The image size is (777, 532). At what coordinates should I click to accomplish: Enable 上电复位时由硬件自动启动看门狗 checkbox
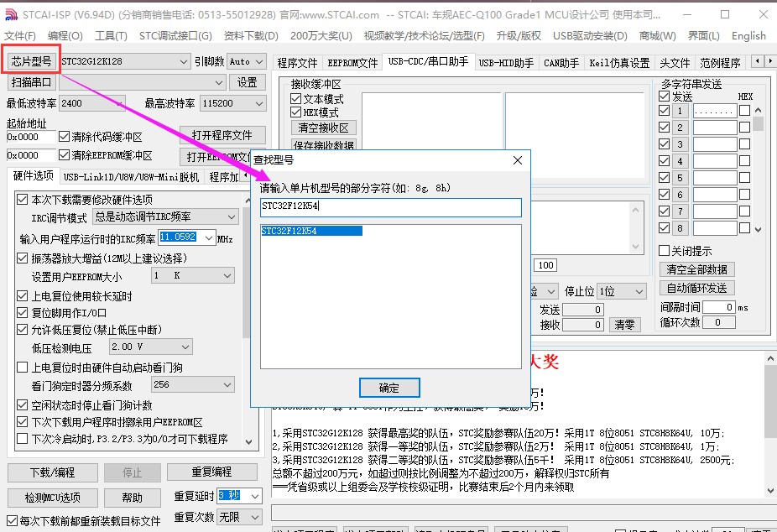(x=23, y=367)
